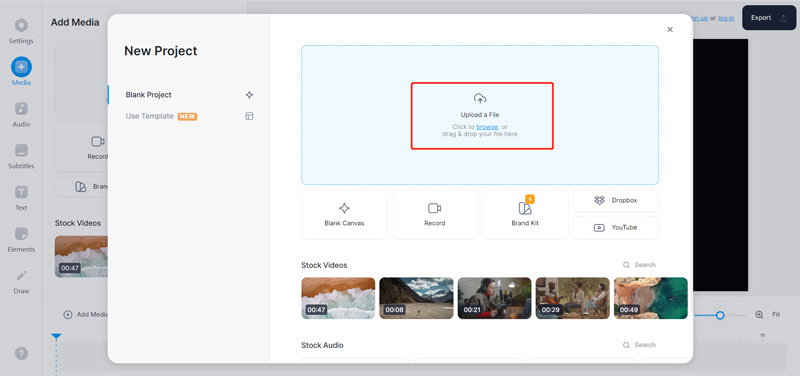This screenshot has width=800, height=376.
Task: Click the zoom in magnifier icon
Action: pyautogui.click(x=759, y=315)
